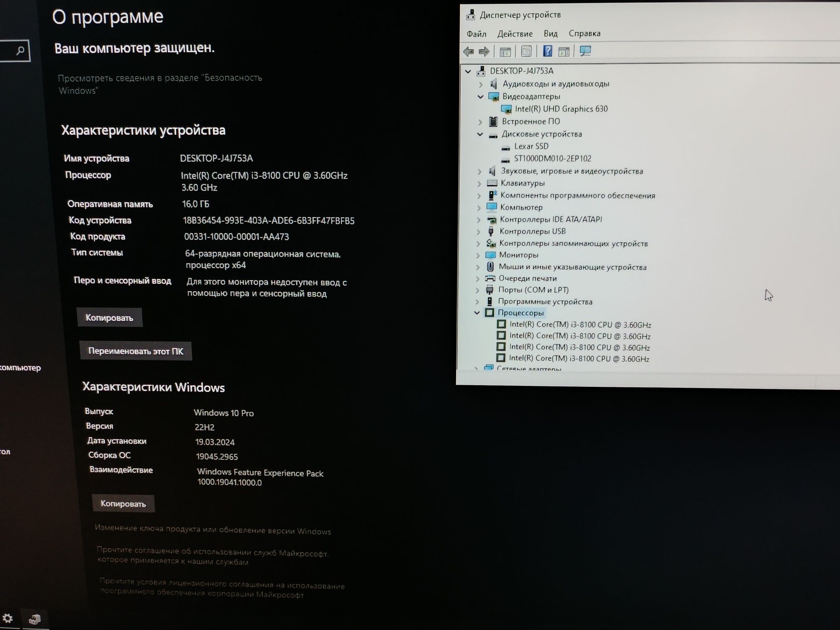
Task: Expand Компоненты программного обеспечения category
Action: coord(479,196)
